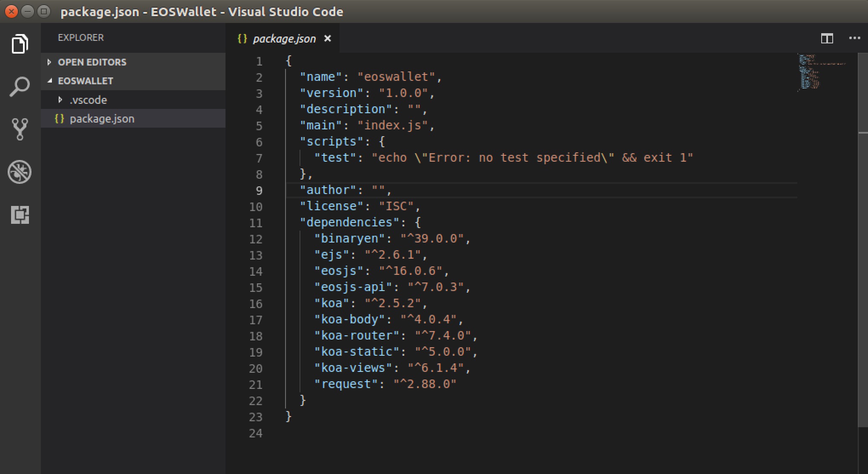Screen dimensions: 868x474
Task: Click the "ISC" license value
Action: click(396, 206)
